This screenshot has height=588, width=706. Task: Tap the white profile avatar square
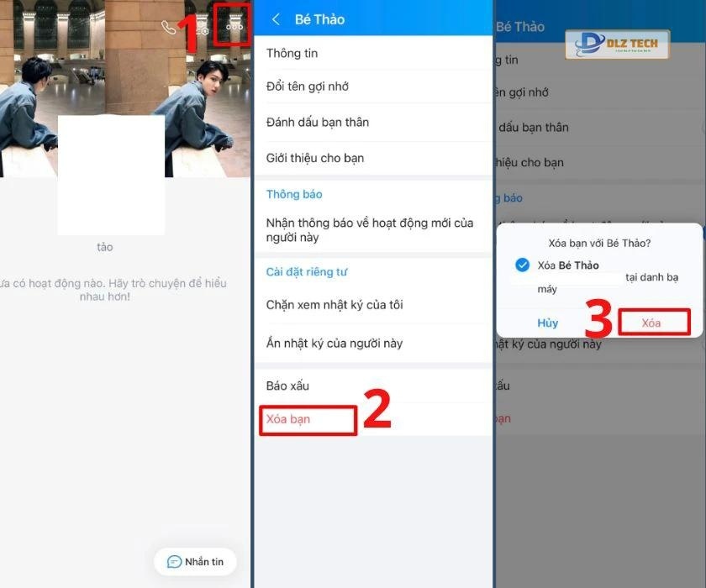pyautogui.click(x=111, y=175)
